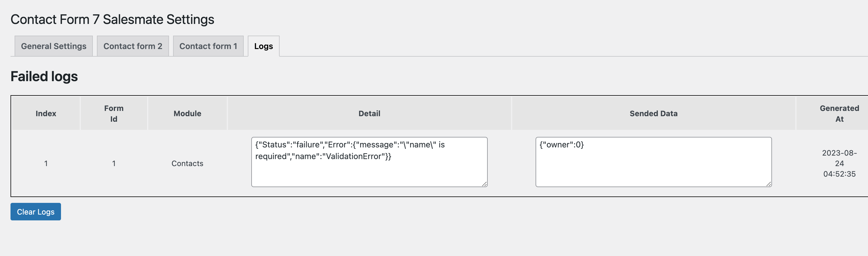Click the Generated At column header
The height and width of the screenshot is (256, 868).
click(x=839, y=114)
